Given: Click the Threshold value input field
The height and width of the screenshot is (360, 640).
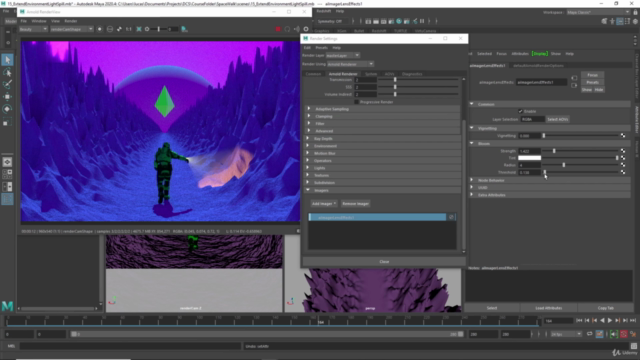Looking at the screenshot, I should pyautogui.click(x=529, y=172).
